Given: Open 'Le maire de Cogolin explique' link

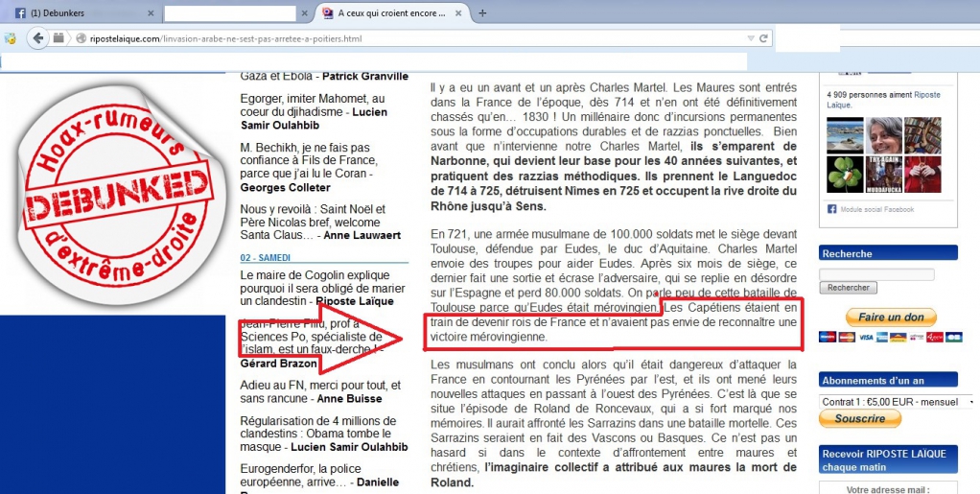Looking at the screenshot, I should (x=322, y=289).
